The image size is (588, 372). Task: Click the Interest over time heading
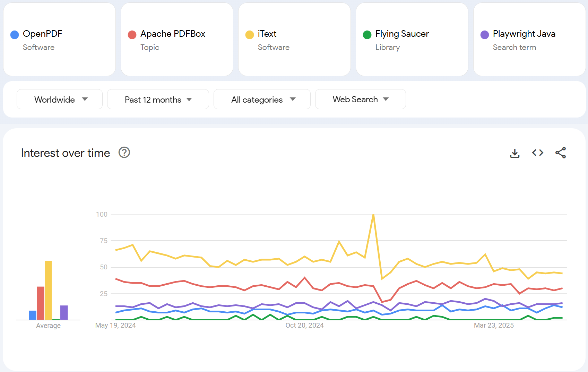[x=66, y=153]
